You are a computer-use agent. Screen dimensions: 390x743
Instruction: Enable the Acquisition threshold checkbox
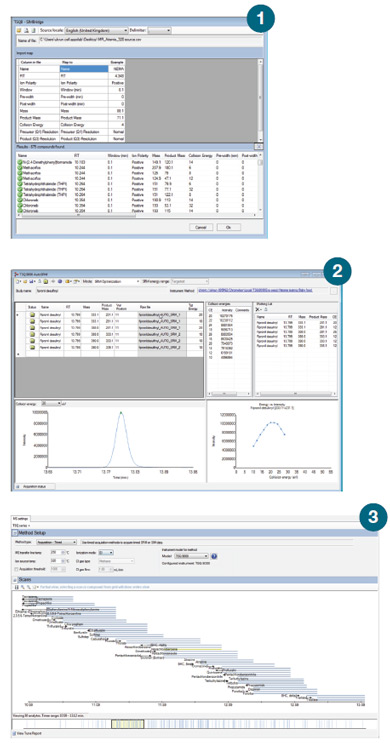tap(17, 569)
